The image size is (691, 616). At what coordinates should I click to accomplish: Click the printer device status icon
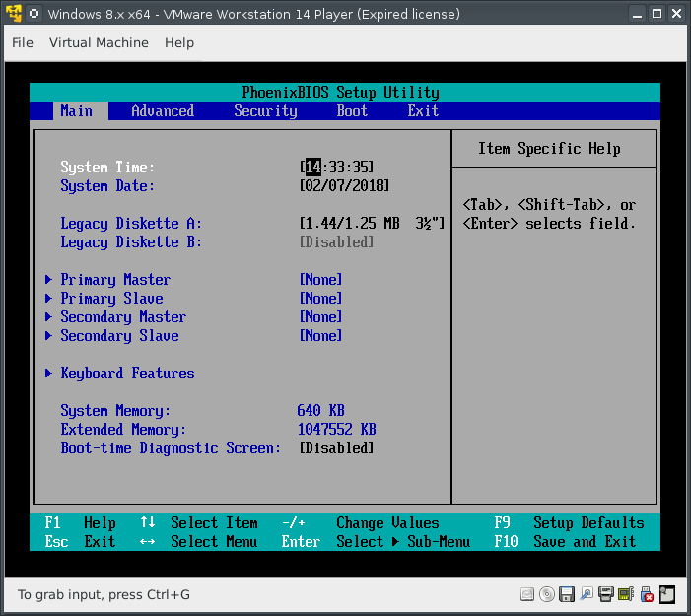point(606,594)
